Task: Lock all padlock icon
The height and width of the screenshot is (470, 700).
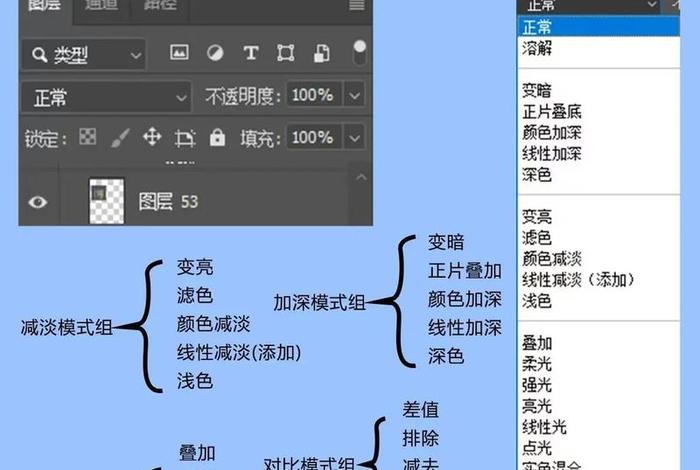Action: (217, 137)
